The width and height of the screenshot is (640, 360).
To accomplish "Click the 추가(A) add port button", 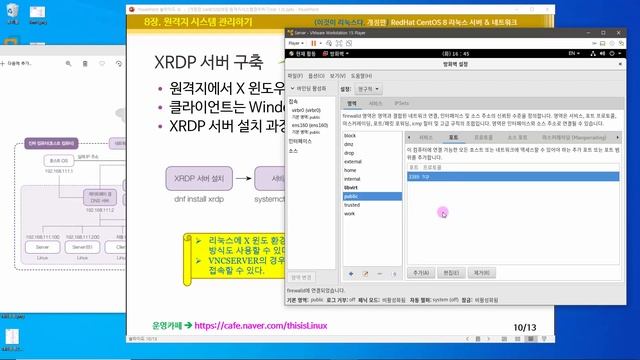I will click(421, 273).
